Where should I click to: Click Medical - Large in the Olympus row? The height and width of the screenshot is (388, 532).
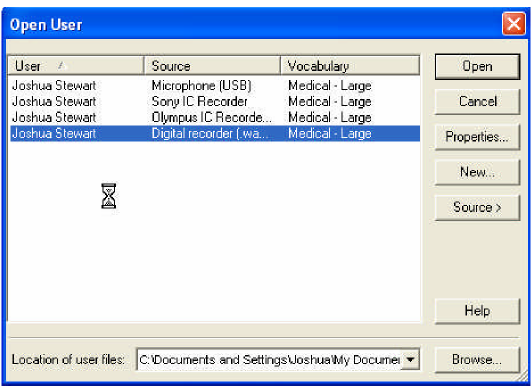coord(330,117)
